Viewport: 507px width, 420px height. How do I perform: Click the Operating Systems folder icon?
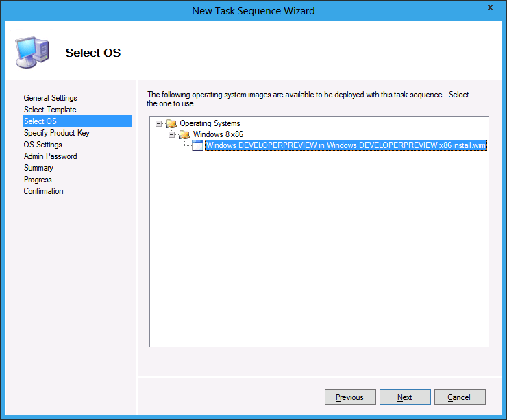click(x=171, y=123)
